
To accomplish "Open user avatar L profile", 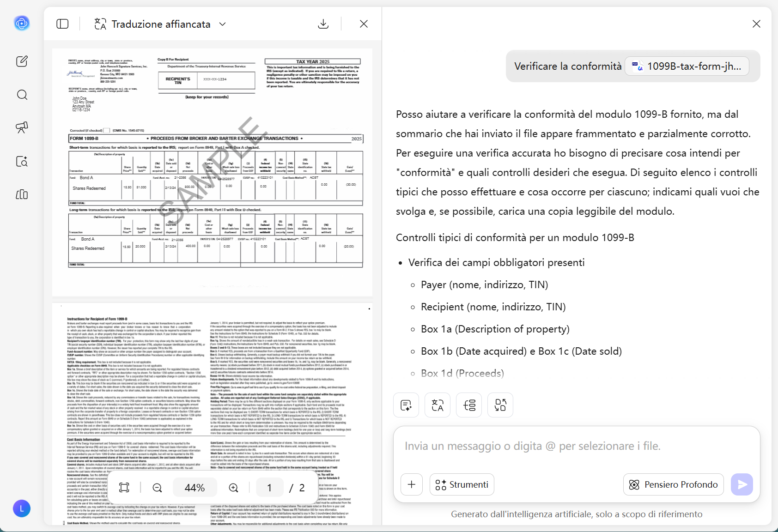I will coord(22,508).
